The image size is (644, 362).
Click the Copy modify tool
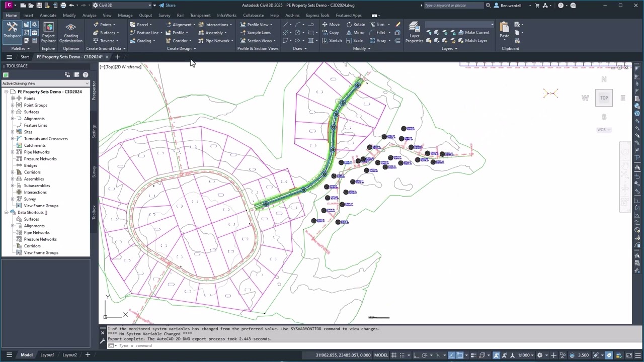coord(330,32)
